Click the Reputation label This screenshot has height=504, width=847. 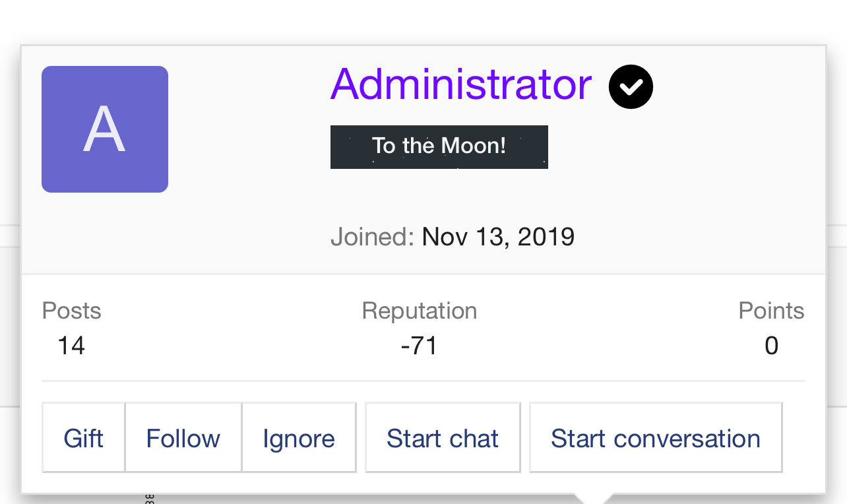click(x=420, y=311)
